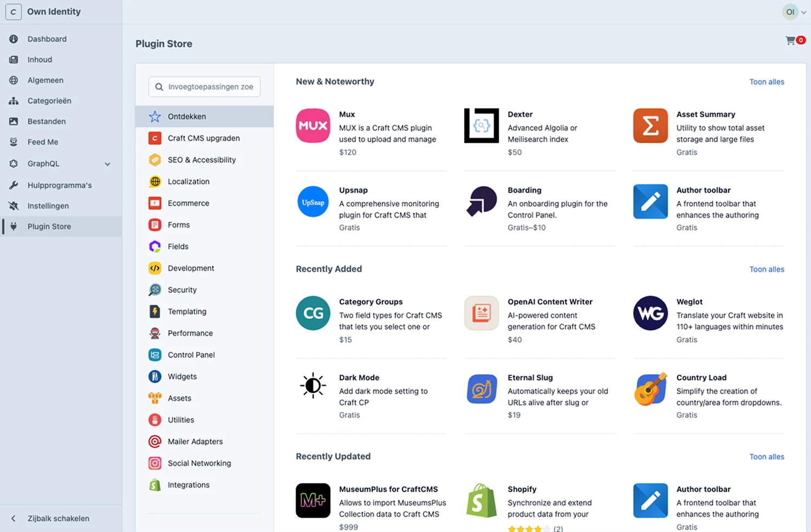Click the Mux plugin icon
This screenshot has width=811, height=532.
pyautogui.click(x=313, y=126)
